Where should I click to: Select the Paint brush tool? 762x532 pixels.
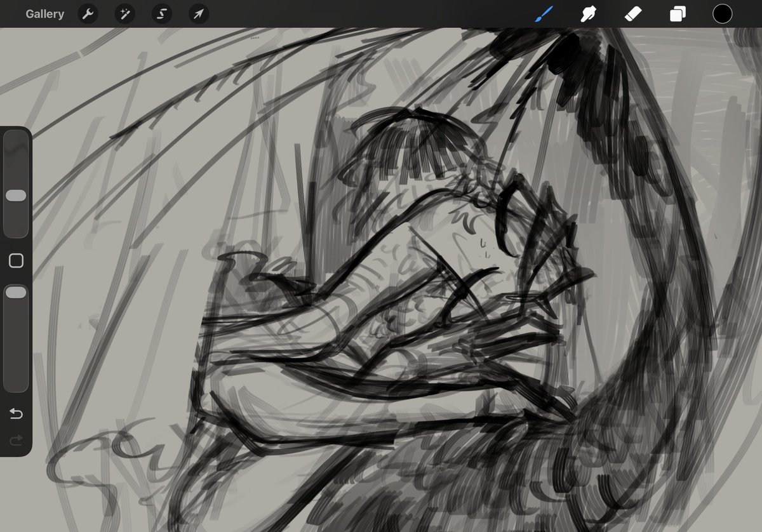point(544,13)
